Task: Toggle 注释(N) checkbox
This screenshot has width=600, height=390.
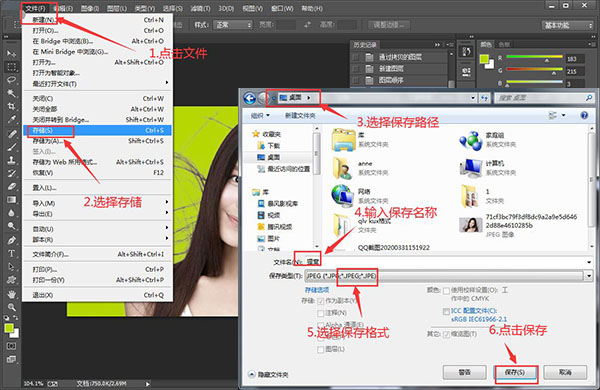Action: [321, 313]
